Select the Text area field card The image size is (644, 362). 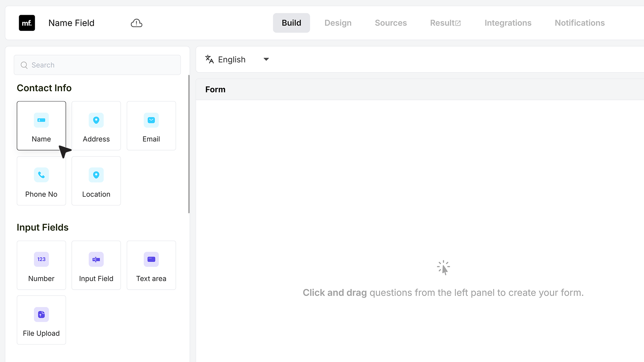[x=151, y=265]
